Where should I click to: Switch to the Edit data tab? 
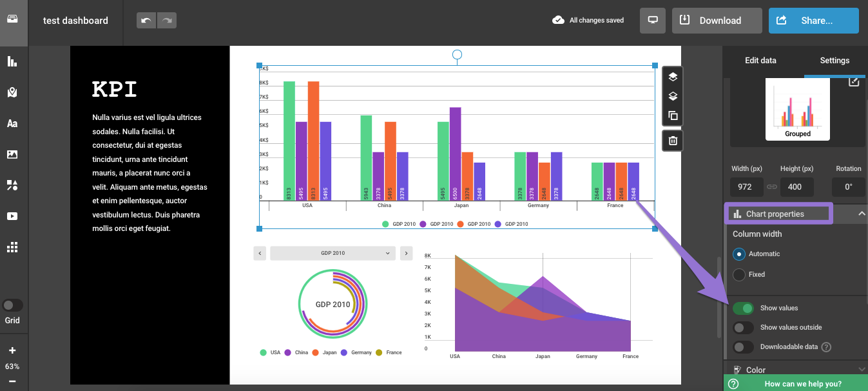click(x=760, y=61)
